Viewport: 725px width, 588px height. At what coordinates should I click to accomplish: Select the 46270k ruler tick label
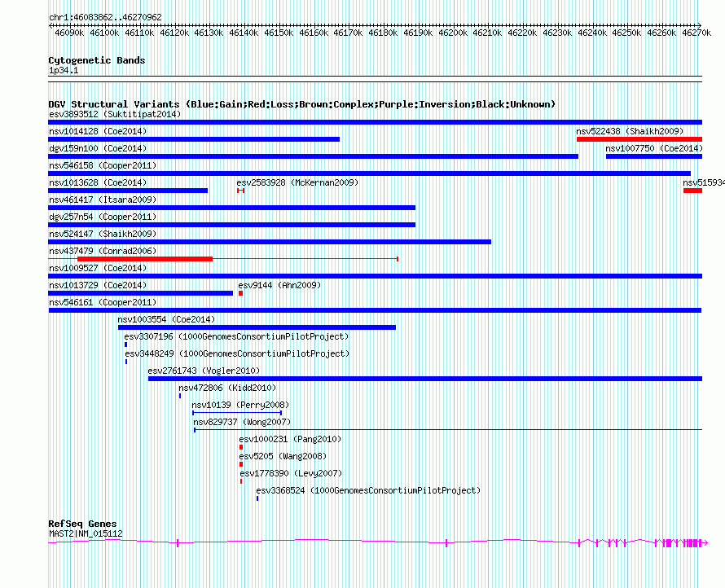point(696,33)
